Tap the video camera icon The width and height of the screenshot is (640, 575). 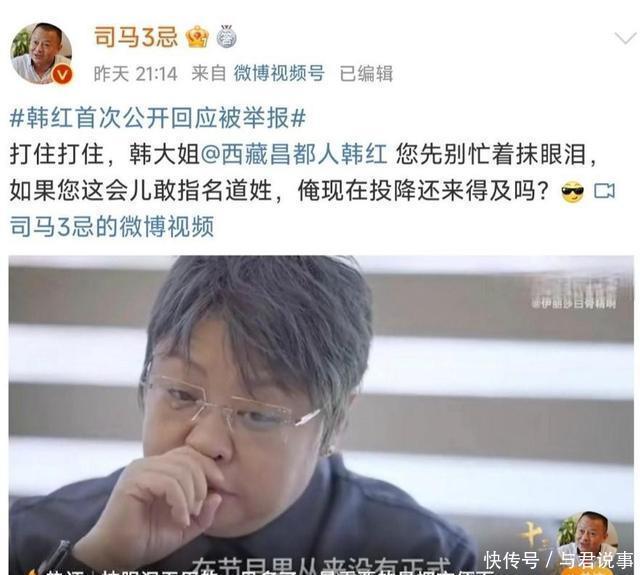[x=604, y=191]
